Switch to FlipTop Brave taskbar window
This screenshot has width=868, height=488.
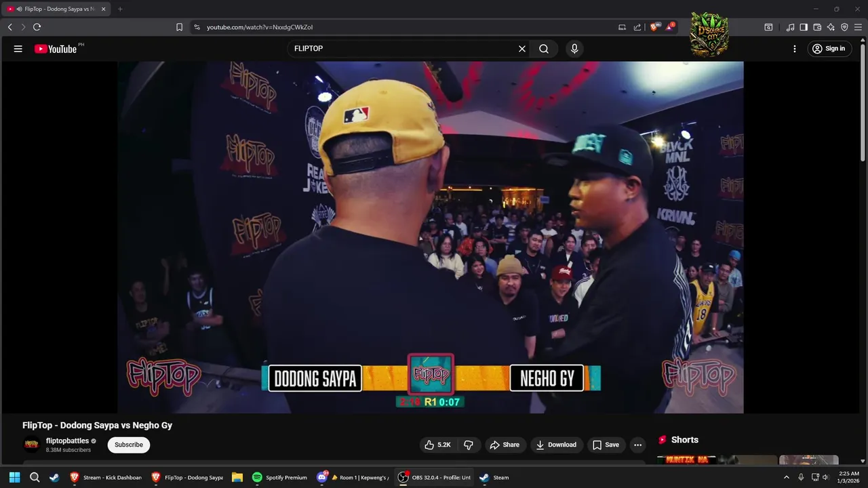coord(186,477)
